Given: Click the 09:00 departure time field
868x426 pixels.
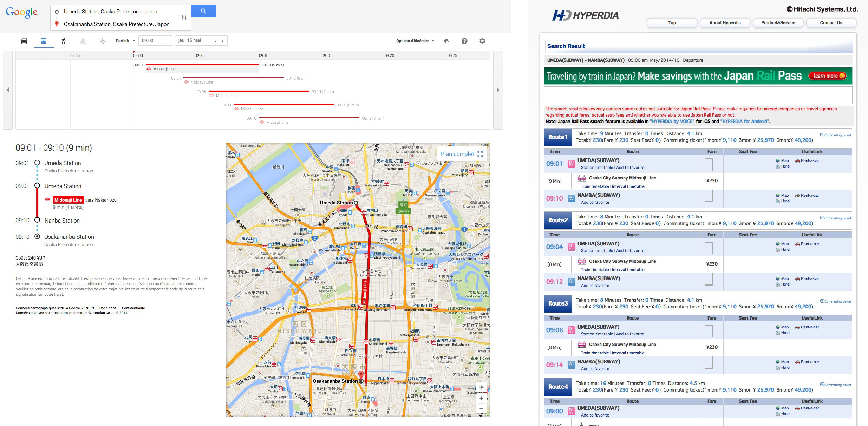Looking at the screenshot, I should 155,41.
